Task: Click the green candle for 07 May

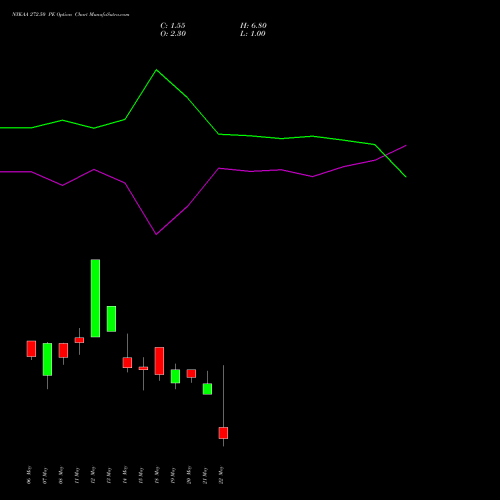Action: click(47, 359)
